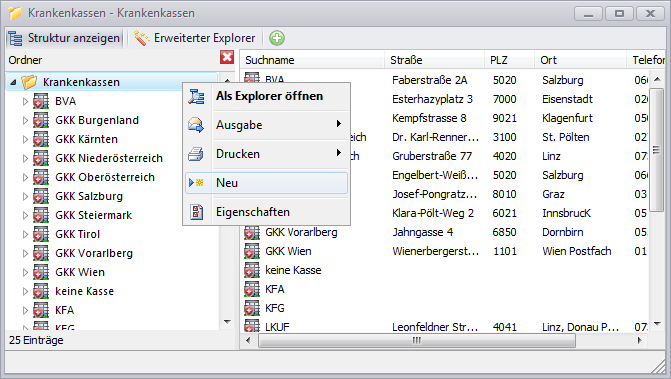Click keine Kasse icon in list
Image resolution: width=671 pixels, height=379 pixels.
coord(252,270)
